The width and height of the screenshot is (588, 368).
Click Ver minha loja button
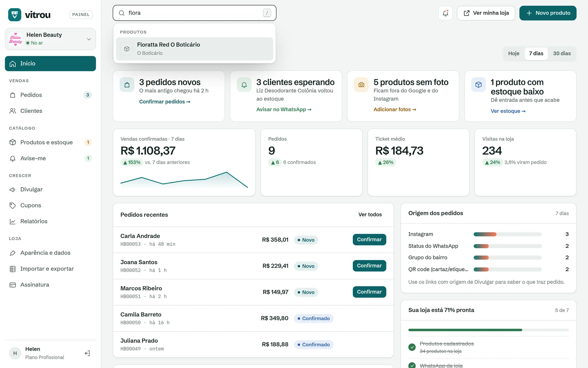coord(486,13)
